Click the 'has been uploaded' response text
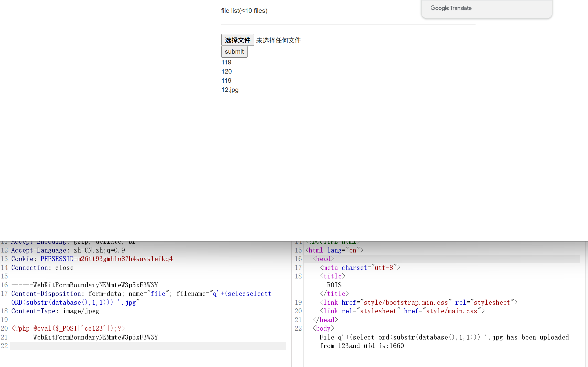 [538, 337]
